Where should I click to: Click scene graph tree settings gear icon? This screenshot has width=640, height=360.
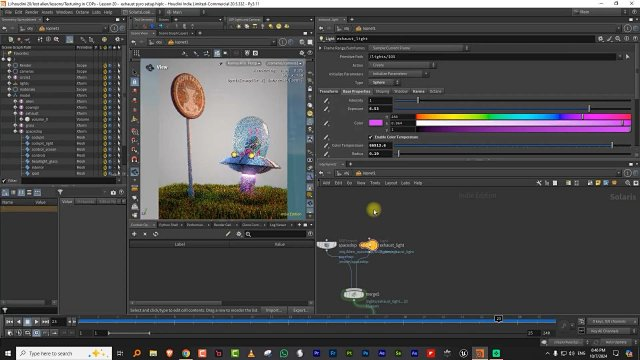click(118, 40)
